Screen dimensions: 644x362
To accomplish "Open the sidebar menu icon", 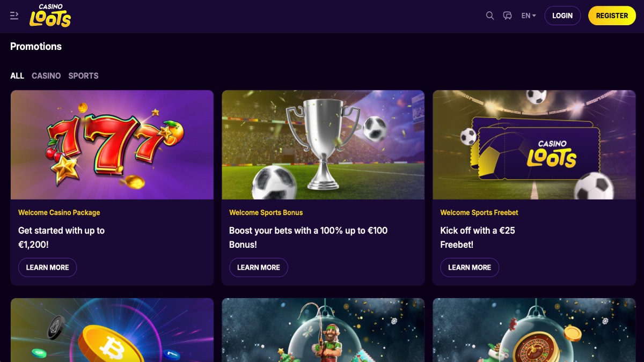I will point(14,16).
